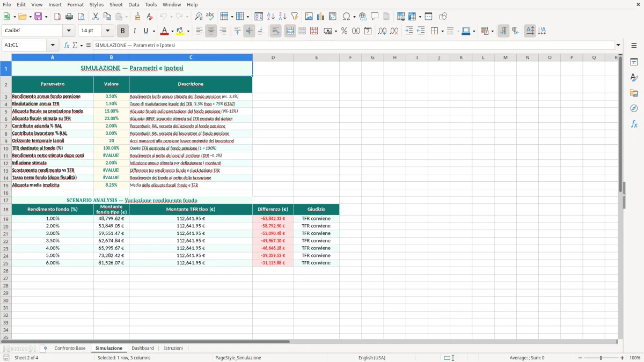Screen dimensions: 644x362
Task: Click the Clear Direct Formatting icon
Action: (x=150, y=17)
